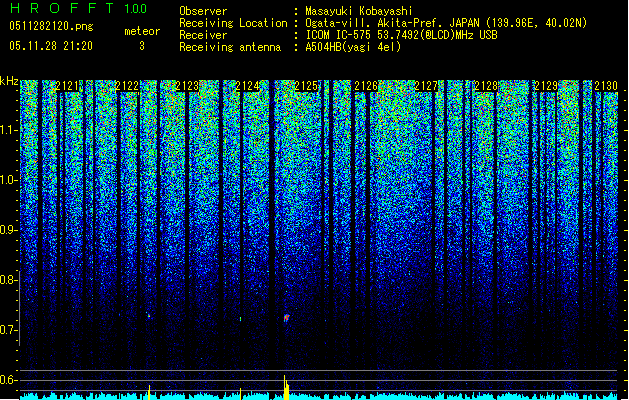Click the 2129 time marker
This screenshot has width=629, height=400.
pos(546,86)
